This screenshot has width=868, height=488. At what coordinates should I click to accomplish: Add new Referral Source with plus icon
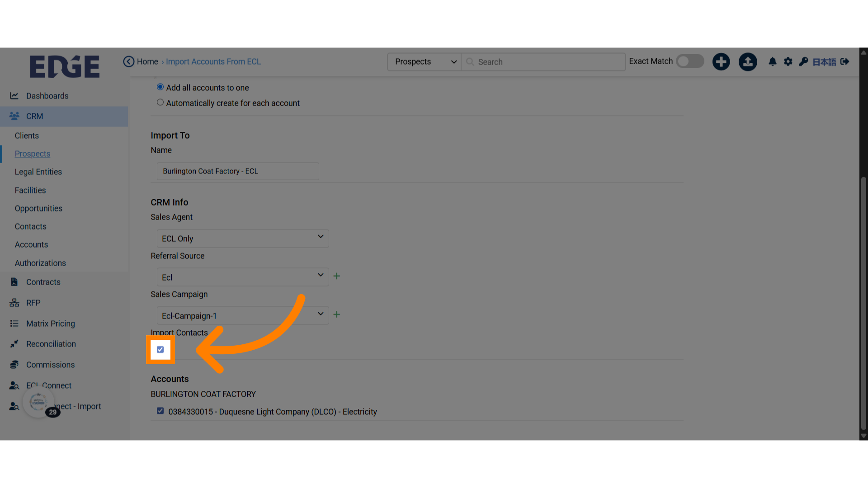[x=337, y=276]
